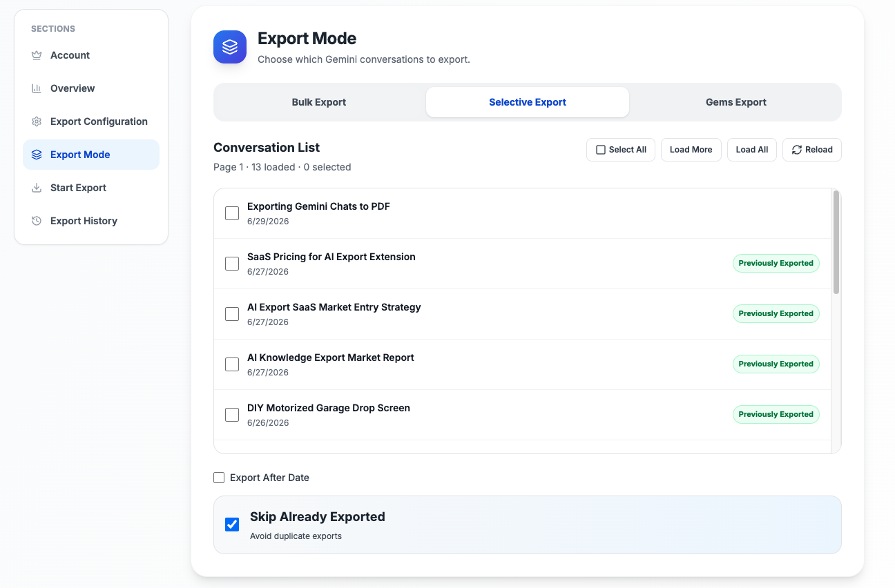Click the layers icon beside Export Mode in sidebar
The image size is (895, 588).
click(37, 155)
